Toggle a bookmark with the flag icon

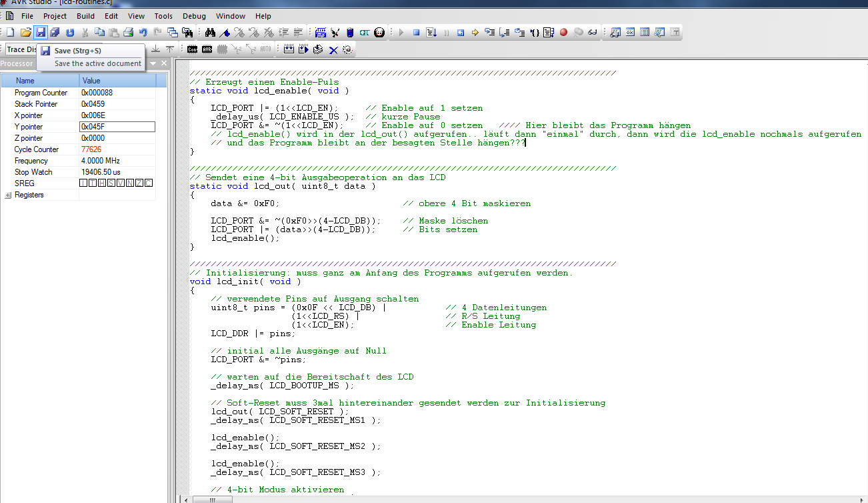(225, 32)
